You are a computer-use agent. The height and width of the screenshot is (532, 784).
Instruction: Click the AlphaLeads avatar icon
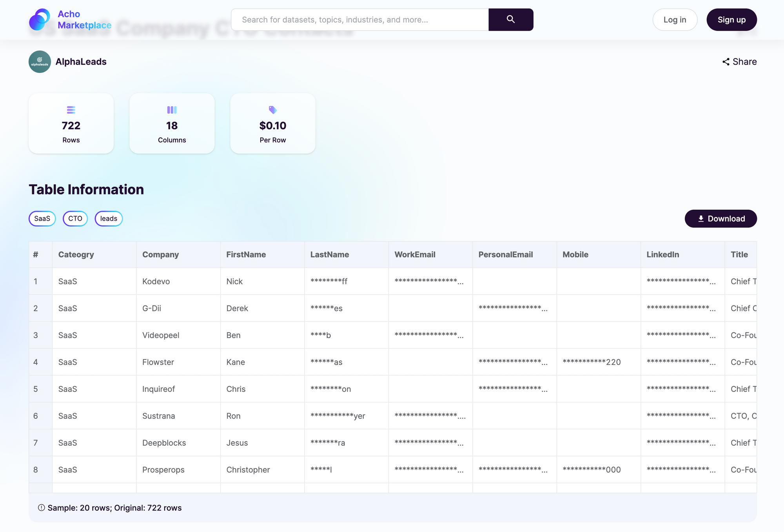[x=40, y=62]
